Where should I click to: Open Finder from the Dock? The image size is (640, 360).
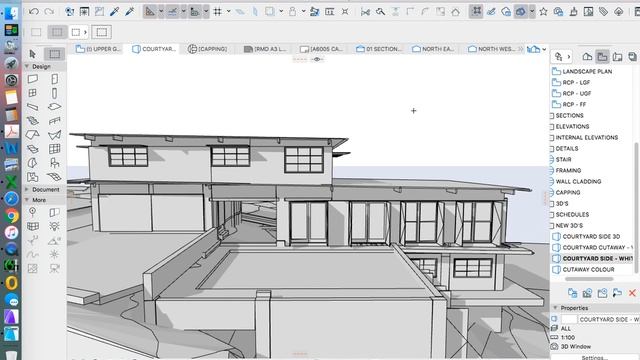[11, 12]
